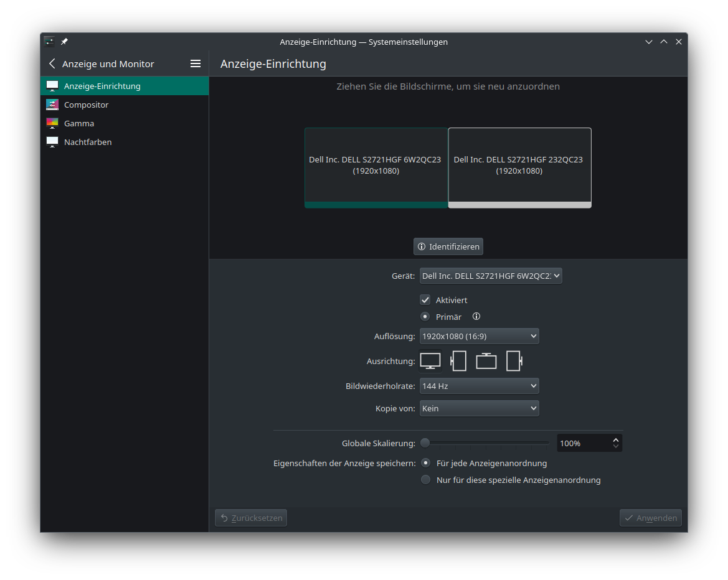Select the Primär radio button

[425, 316]
